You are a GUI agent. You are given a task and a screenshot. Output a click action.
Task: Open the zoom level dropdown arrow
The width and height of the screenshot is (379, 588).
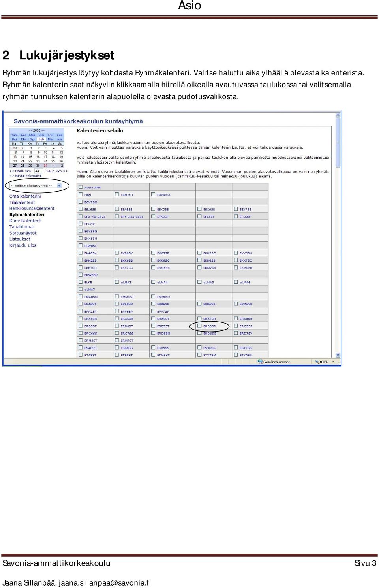(x=333, y=362)
